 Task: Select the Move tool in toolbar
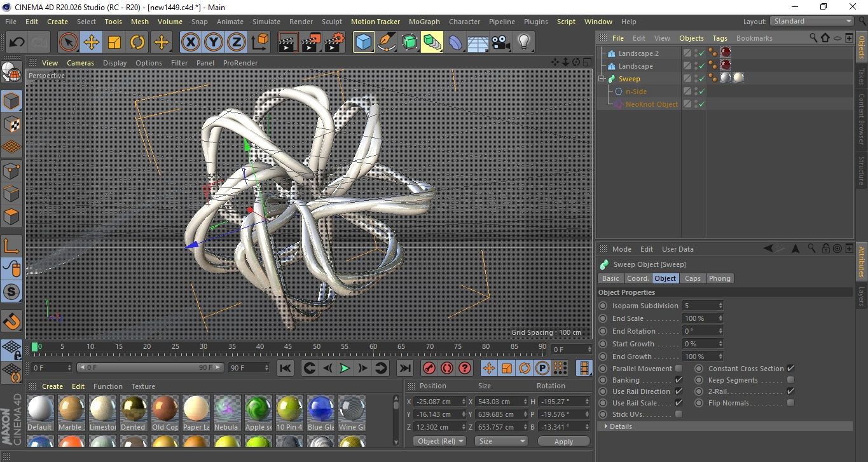click(x=92, y=43)
